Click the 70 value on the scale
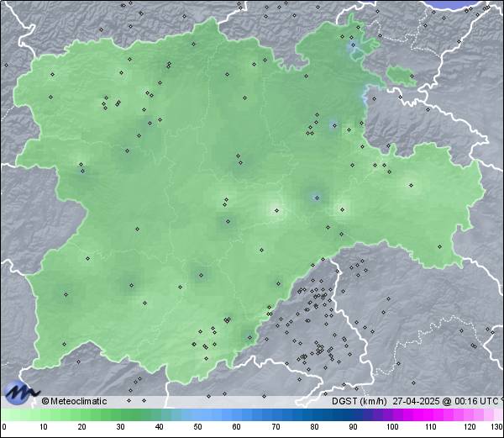The height and width of the screenshot is (438, 504). [x=276, y=427]
